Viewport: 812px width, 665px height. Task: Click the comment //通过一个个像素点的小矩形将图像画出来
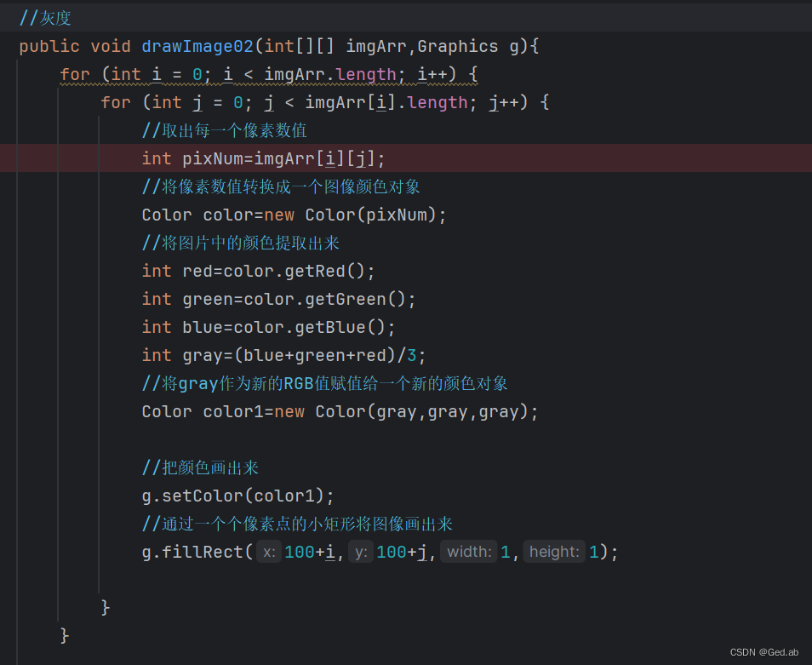point(297,524)
